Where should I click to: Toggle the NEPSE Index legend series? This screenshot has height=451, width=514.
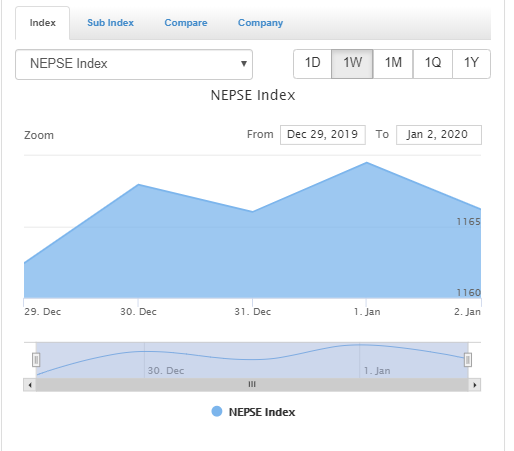253,412
